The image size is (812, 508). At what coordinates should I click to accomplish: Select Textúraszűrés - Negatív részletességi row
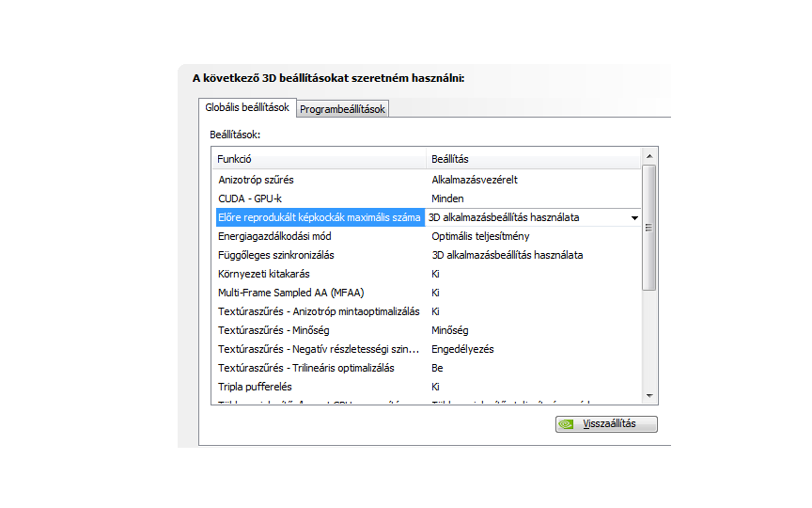(428, 349)
